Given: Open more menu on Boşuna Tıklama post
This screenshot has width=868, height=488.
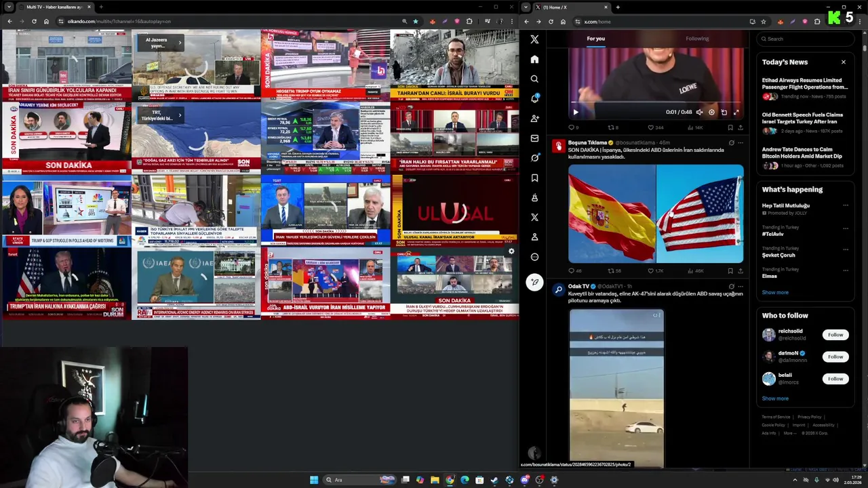Looking at the screenshot, I should pos(740,142).
